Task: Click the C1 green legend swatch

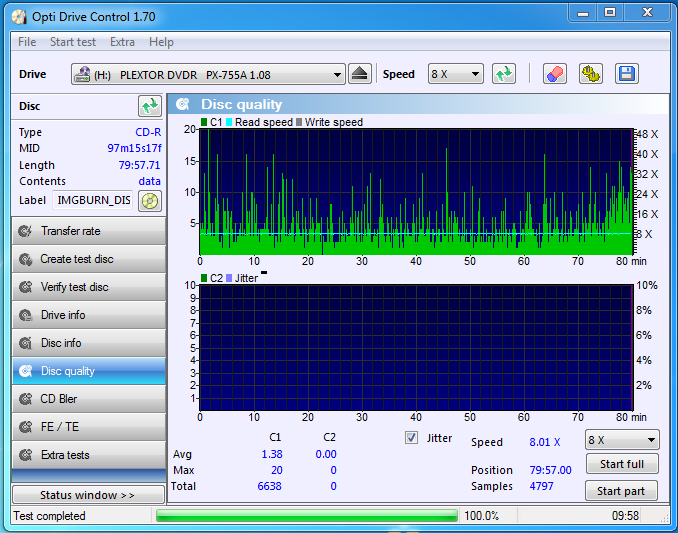Action: (204, 122)
